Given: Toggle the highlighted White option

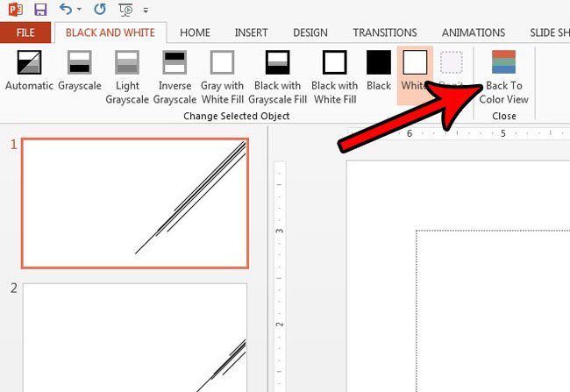Looking at the screenshot, I should point(415,75).
